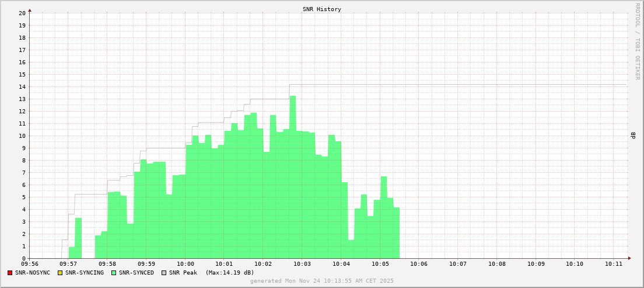Image resolution: width=644 pixels, height=288 pixels.
Task: Select the 10:11 time axis label
Action: 614,264
